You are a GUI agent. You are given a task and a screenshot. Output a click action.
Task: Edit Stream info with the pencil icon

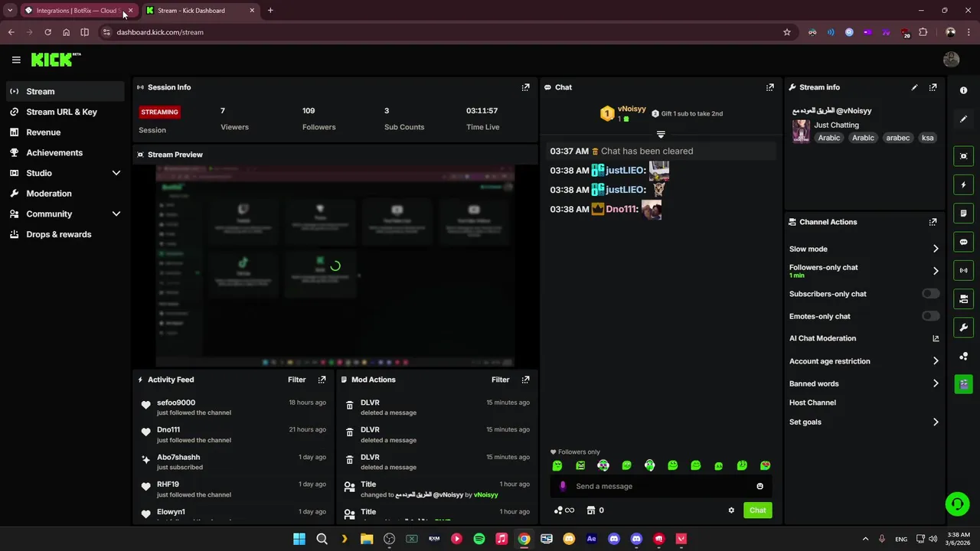click(x=914, y=87)
